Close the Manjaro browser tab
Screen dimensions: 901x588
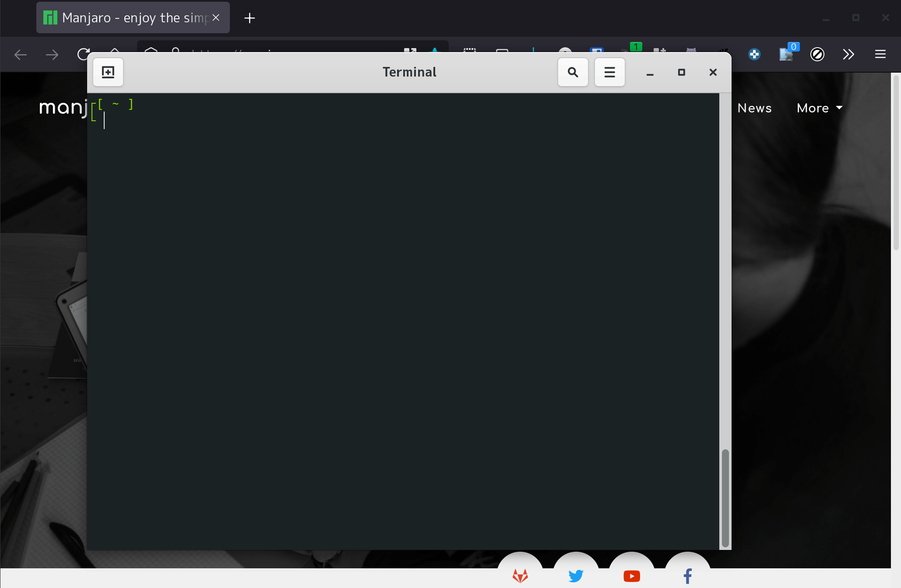[x=216, y=18]
